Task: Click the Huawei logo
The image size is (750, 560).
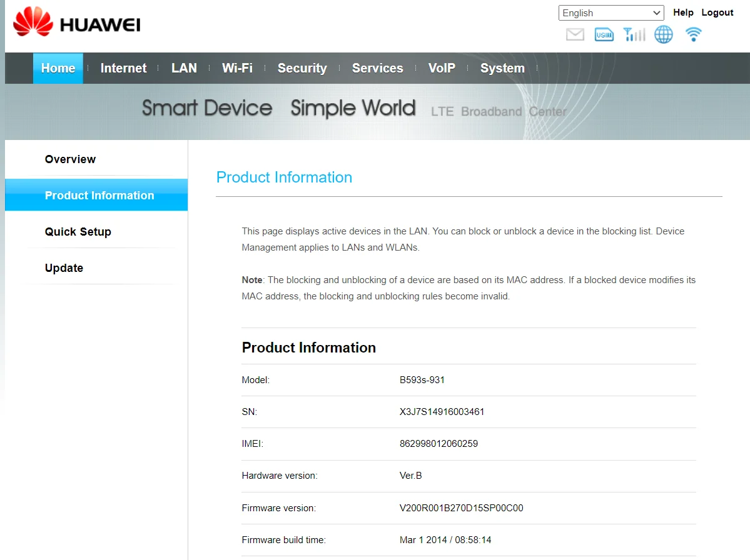Action: coord(76,21)
